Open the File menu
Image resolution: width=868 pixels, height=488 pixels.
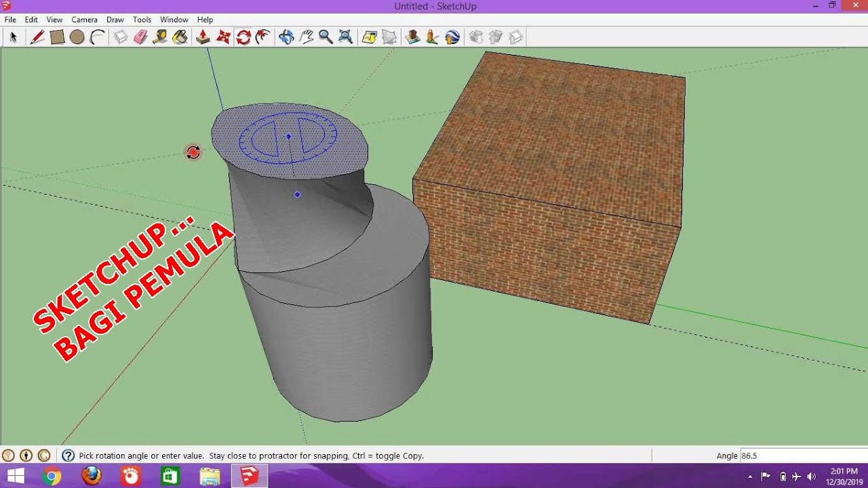point(10,20)
